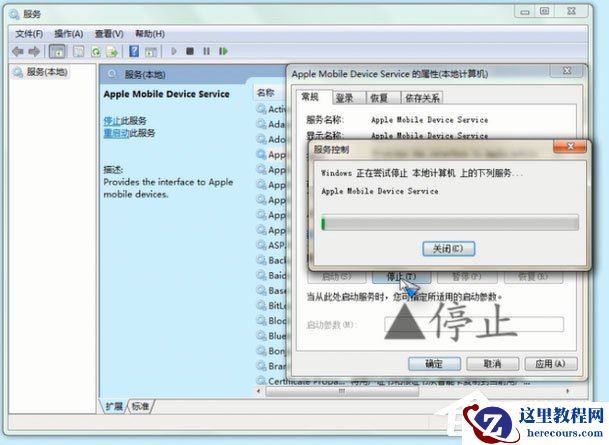Click the Export list toolbar icon
The width and height of the screenshot is (609, 445).
112,51
